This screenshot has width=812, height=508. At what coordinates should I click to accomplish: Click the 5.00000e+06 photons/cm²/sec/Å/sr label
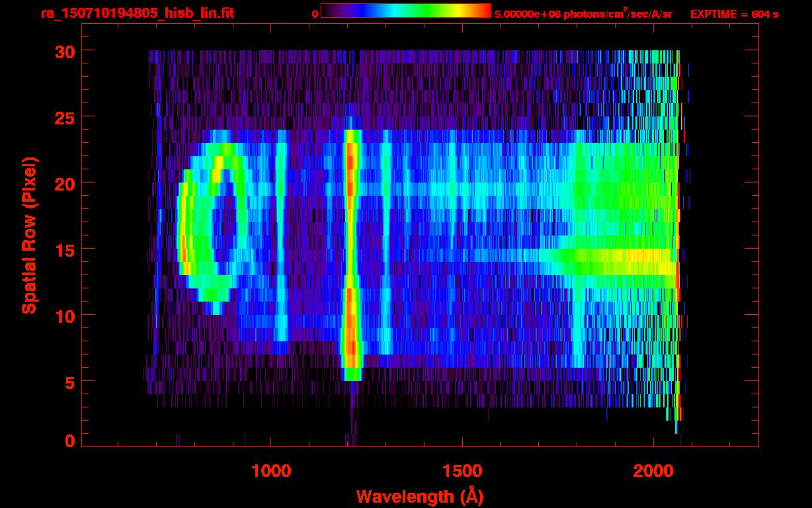point(583,13)
